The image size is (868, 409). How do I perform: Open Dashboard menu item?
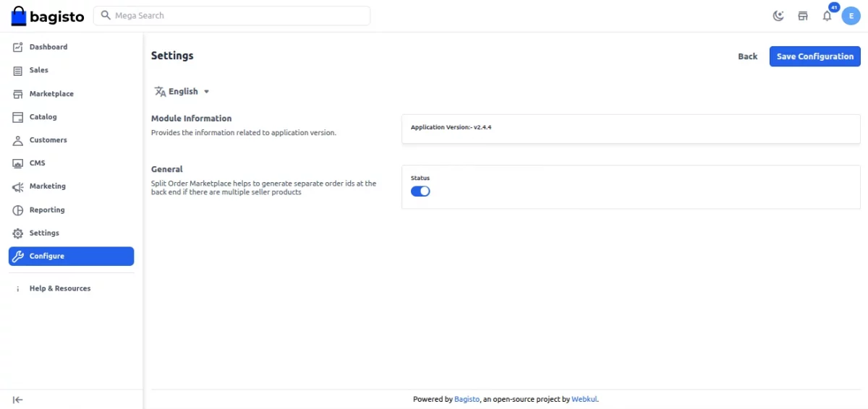coord(48,47)
